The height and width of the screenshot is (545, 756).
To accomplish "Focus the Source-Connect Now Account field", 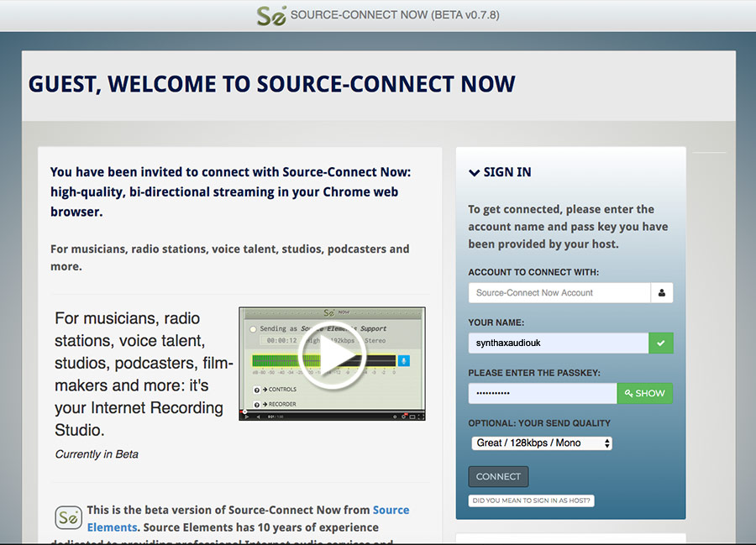I will [559, 292].
